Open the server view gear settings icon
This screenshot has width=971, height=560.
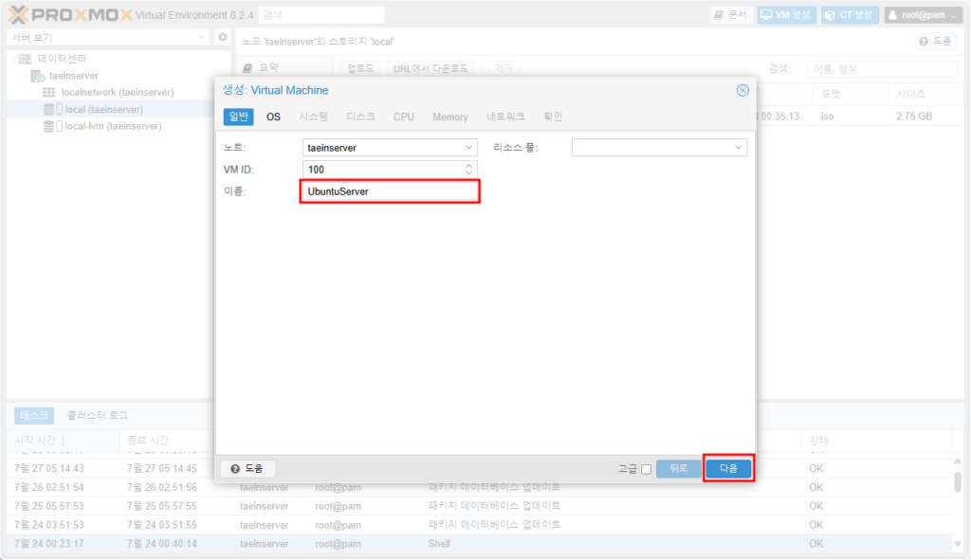[x=222, y=37]
